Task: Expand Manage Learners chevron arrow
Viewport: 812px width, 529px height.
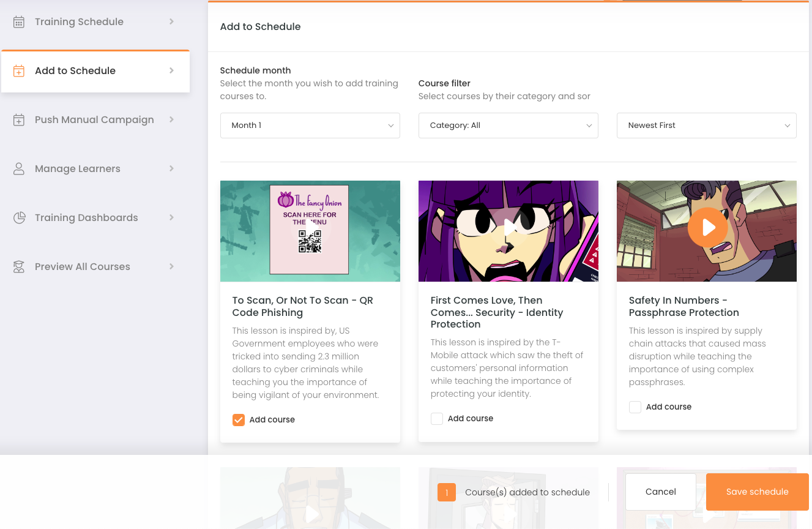Action: coord(172,168)
